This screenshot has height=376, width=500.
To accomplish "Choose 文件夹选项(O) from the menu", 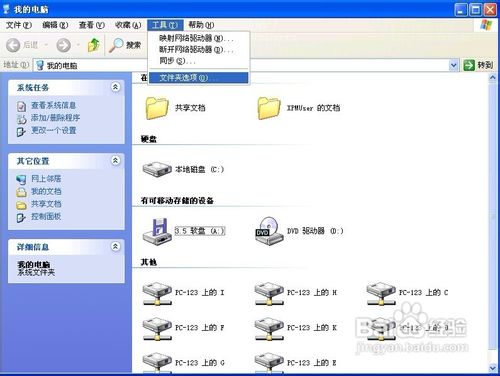I will [199, 78].
